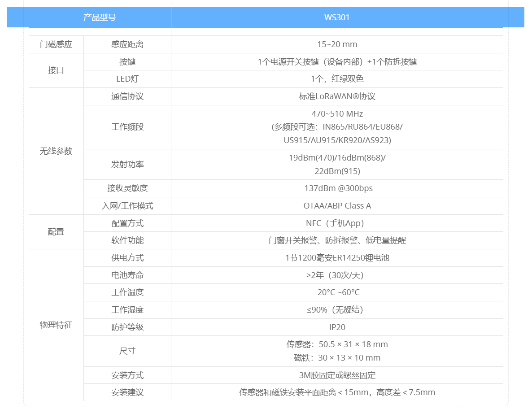The height and width of the screenshot is (409, 532).
Task: Select the 接口 category cell
Action: 56,70
